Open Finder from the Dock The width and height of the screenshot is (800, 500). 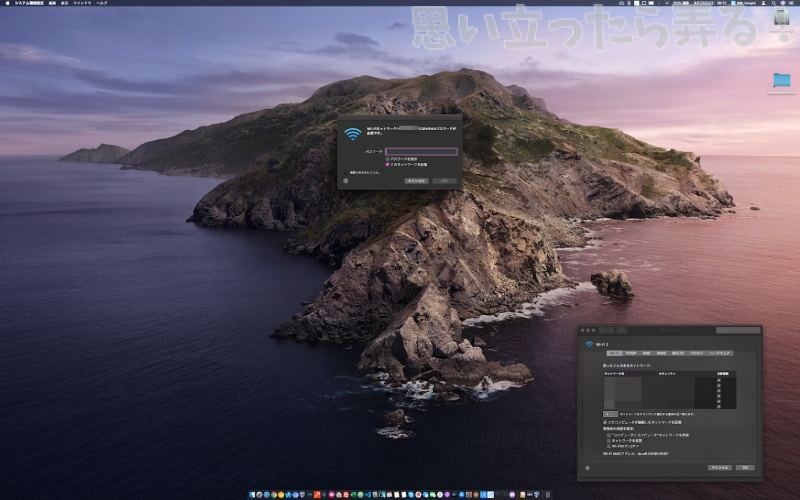(x=253, y=494)
